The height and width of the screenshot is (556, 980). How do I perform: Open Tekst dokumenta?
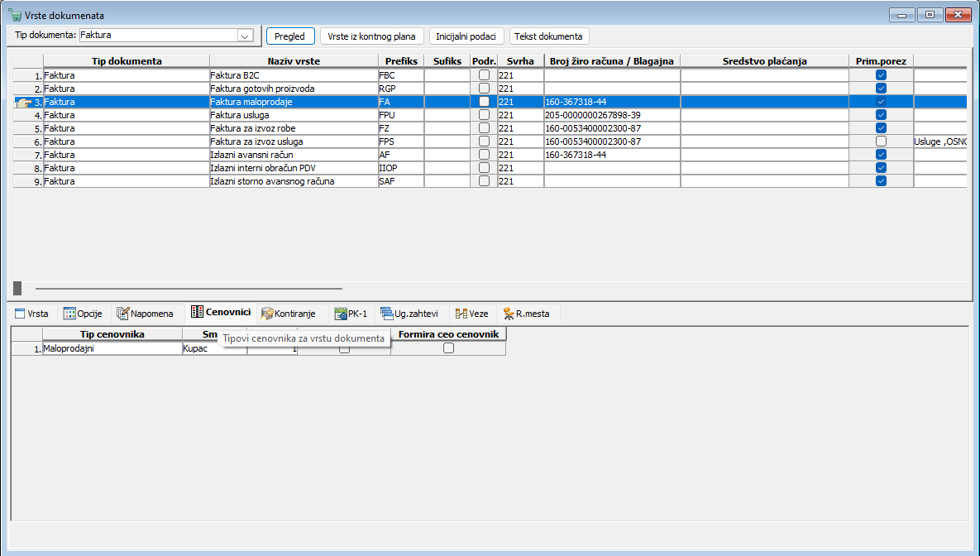coord(549,36)
